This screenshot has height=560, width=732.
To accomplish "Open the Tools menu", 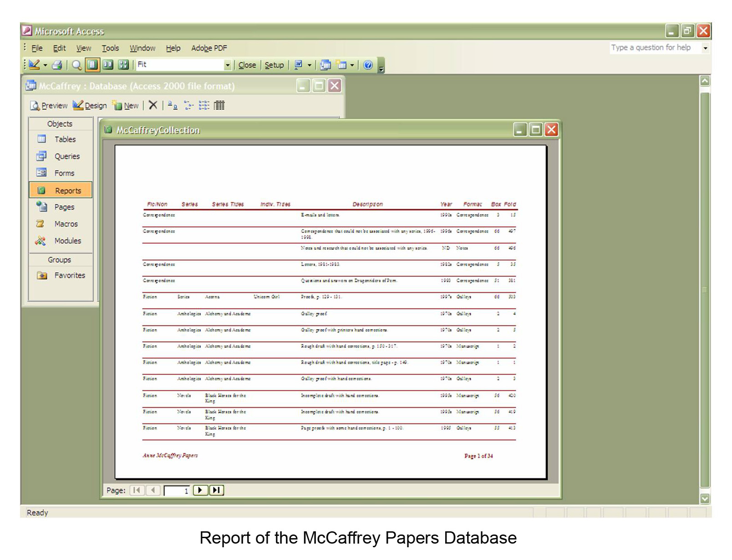I will click(x=110, y=48).
